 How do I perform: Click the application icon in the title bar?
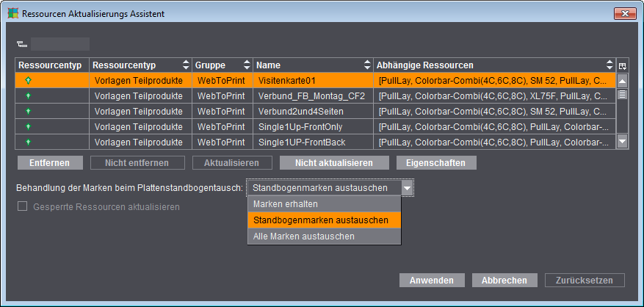(x=12, y=14)
